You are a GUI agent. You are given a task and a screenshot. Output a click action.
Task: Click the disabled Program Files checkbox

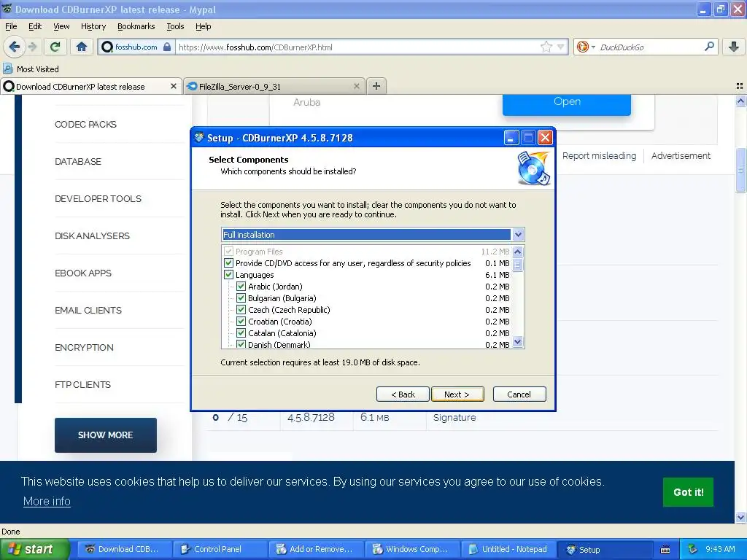(x=228, y=252)
